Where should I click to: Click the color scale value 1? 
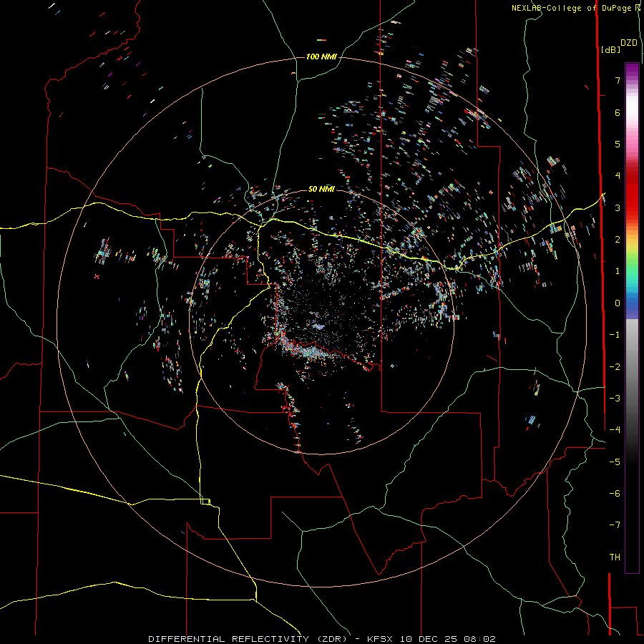pyautogui.click(x=618, y=271)
